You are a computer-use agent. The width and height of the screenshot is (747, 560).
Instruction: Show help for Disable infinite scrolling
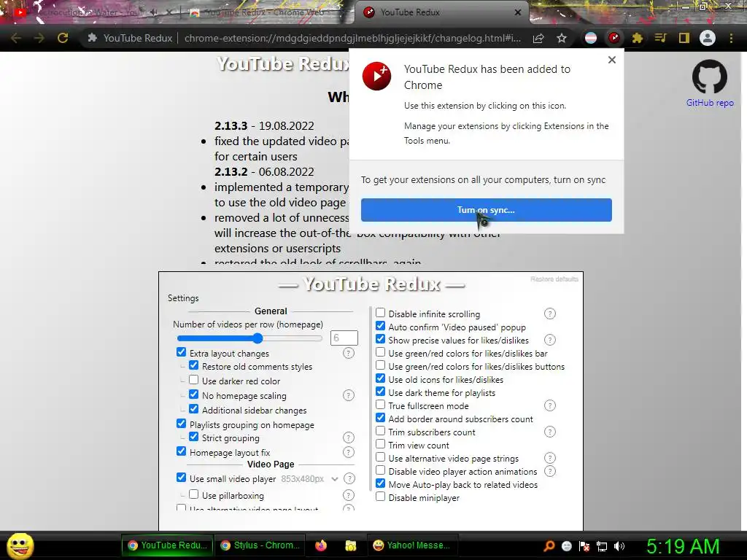pyautogui.click(x=550, y=314)
